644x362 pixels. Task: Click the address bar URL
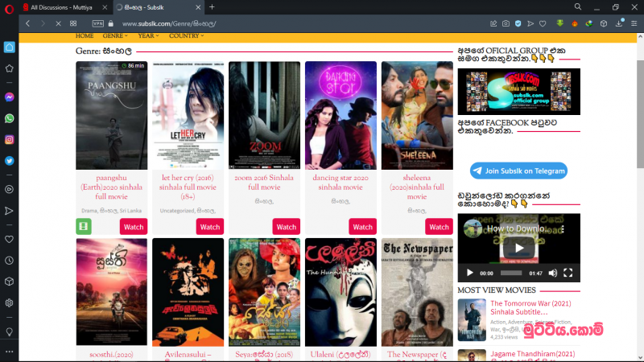[x=169, y=24]
